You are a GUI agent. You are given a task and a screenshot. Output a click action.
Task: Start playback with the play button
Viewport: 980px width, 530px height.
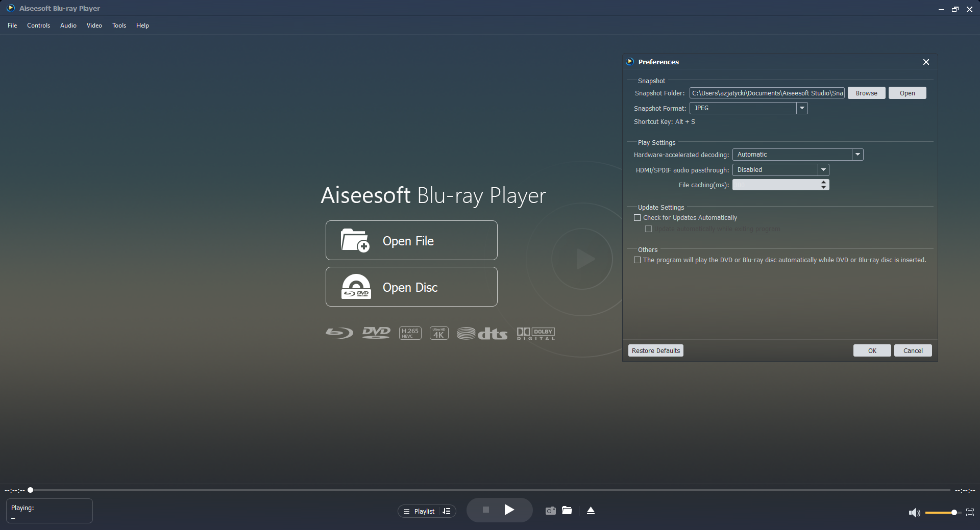[509, 510]
